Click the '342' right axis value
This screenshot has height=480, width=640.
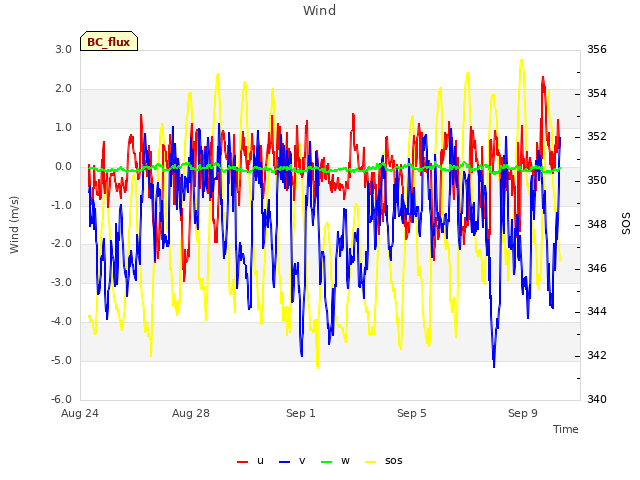click(x=597, y=356)
